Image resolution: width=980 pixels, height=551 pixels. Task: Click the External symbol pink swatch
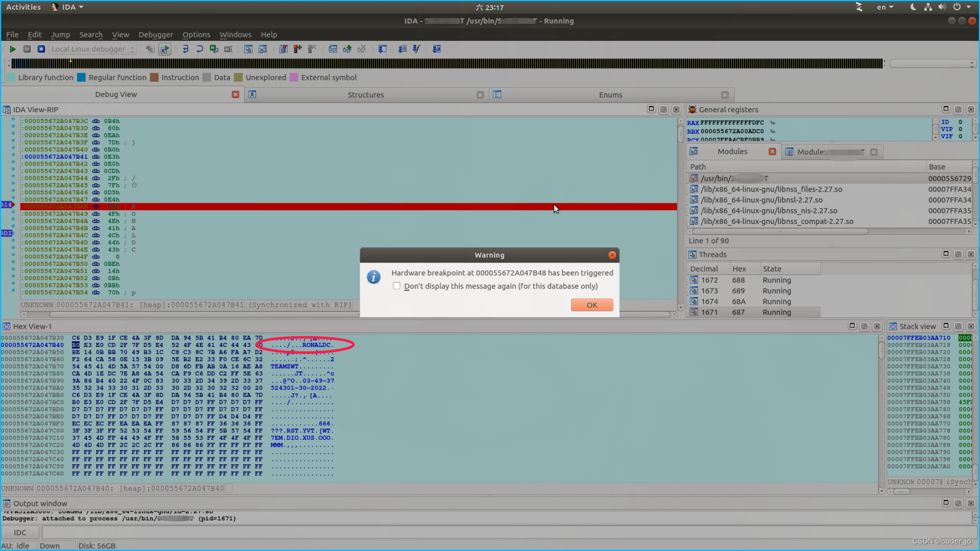(x=294, y=78)
